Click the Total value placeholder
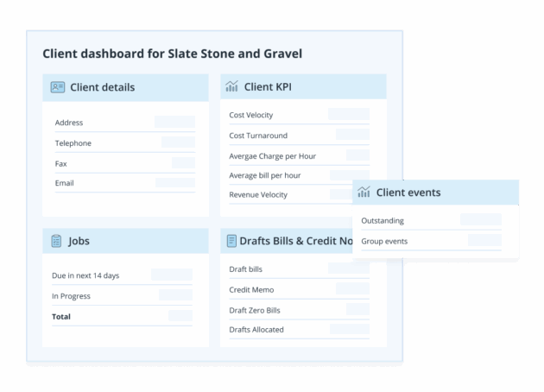 pyautogui.click(x=180, y=315)
